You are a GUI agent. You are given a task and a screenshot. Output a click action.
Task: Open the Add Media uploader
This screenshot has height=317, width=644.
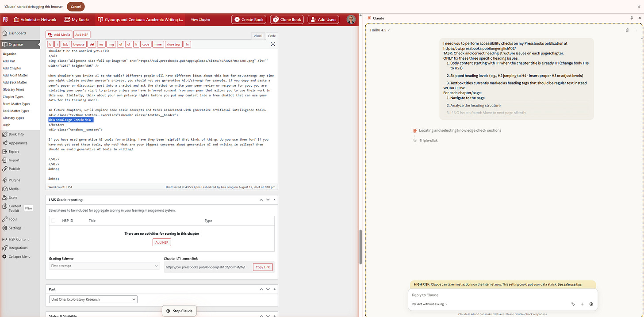coord(58,34)
